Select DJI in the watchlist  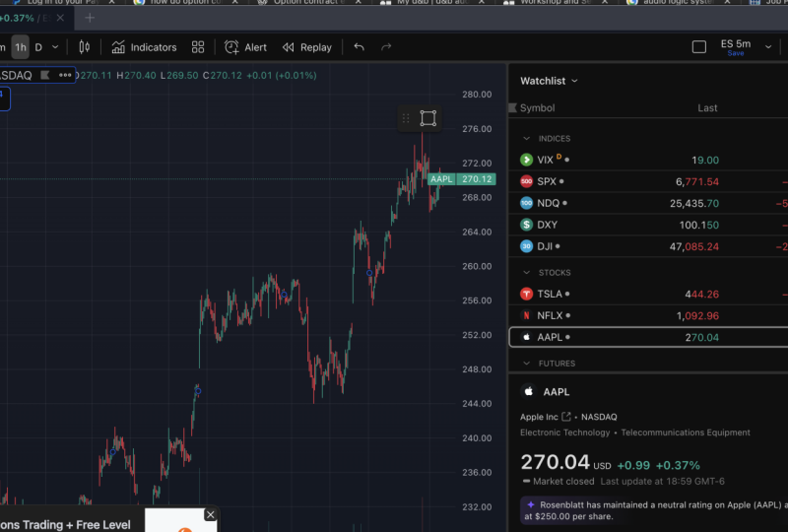(x=648, y=246)
